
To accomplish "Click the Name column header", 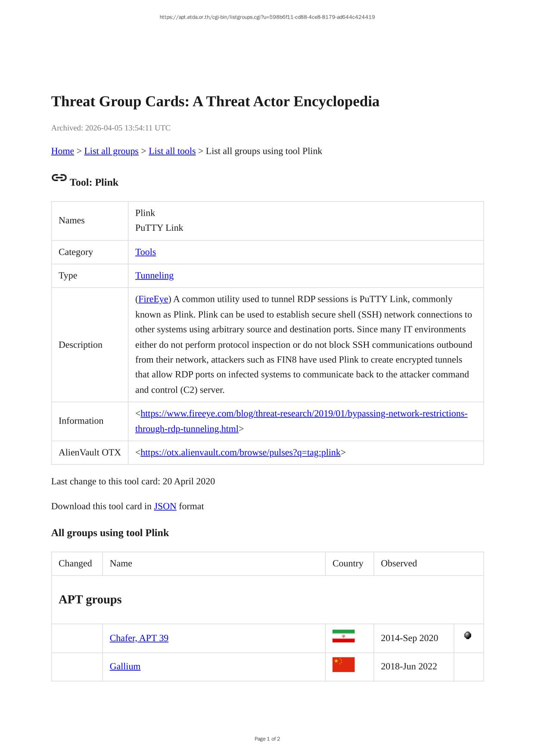I will click(121, 564).
